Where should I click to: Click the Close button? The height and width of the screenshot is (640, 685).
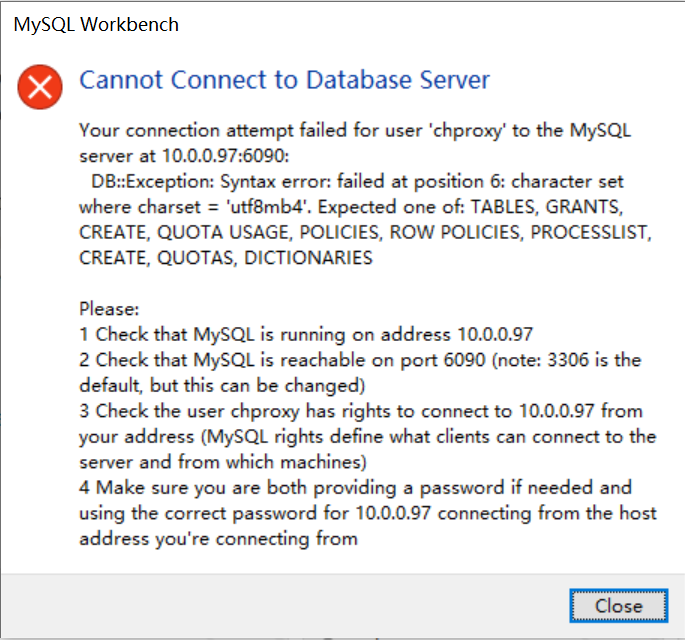point(619,606)
